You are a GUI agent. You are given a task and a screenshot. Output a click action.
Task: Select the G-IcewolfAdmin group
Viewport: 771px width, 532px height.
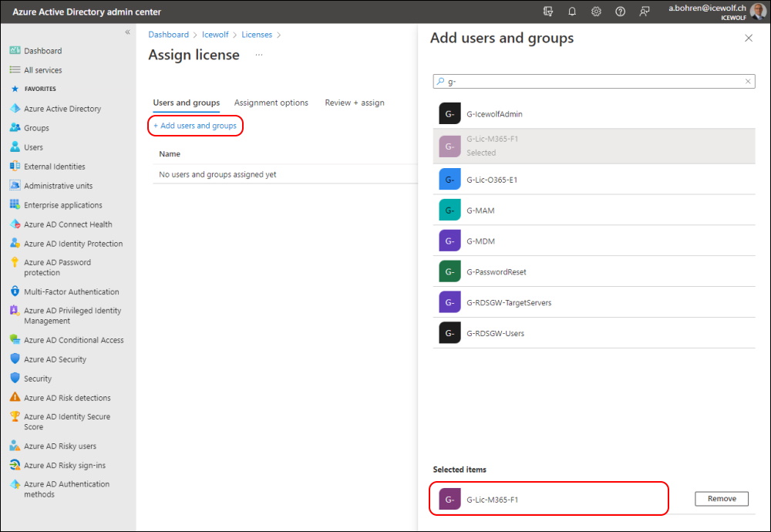(594, 113)
